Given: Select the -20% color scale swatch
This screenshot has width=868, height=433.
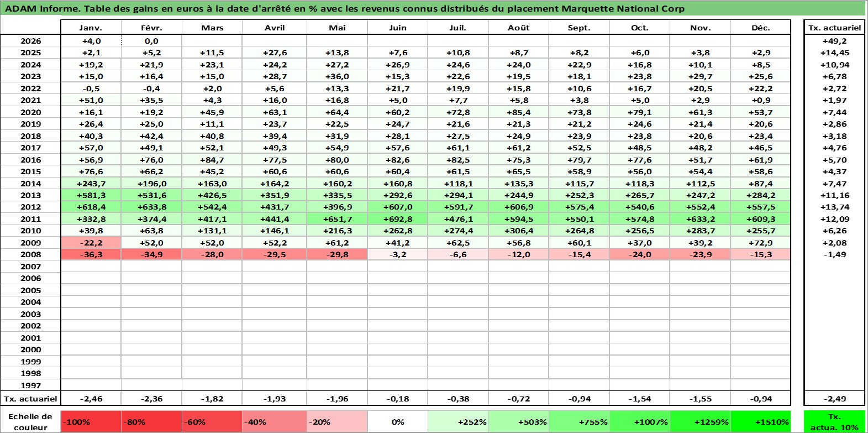Looking at the screenshot, I should click(x=337, y=422).
